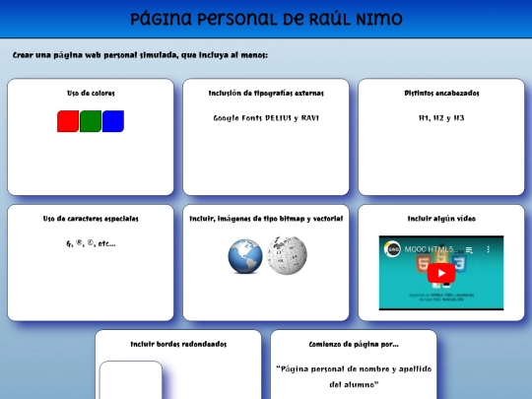
Task: Open the video playlist queue icon
Action: [469, 250]
